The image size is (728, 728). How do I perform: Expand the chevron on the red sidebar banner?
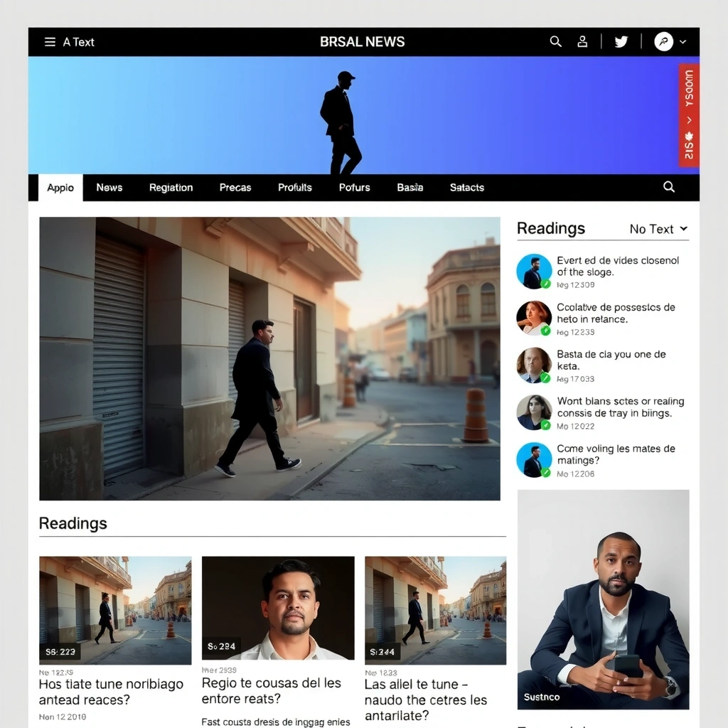(x=687, y=119)
